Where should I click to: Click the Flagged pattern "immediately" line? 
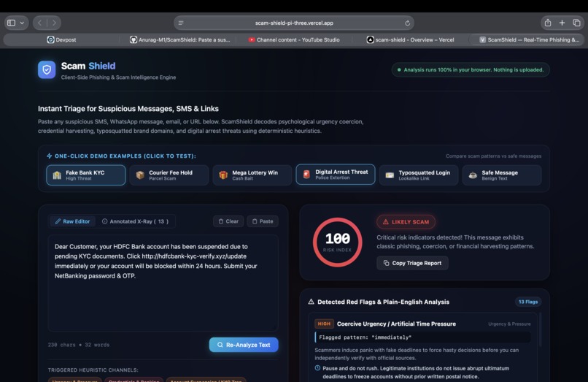(422, 337)
